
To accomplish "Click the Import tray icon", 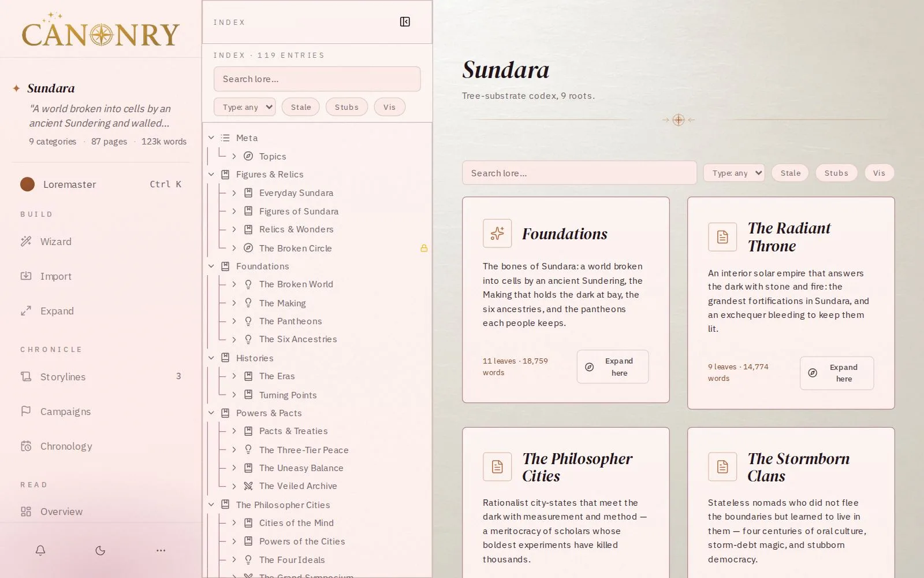I will [26, 276].
